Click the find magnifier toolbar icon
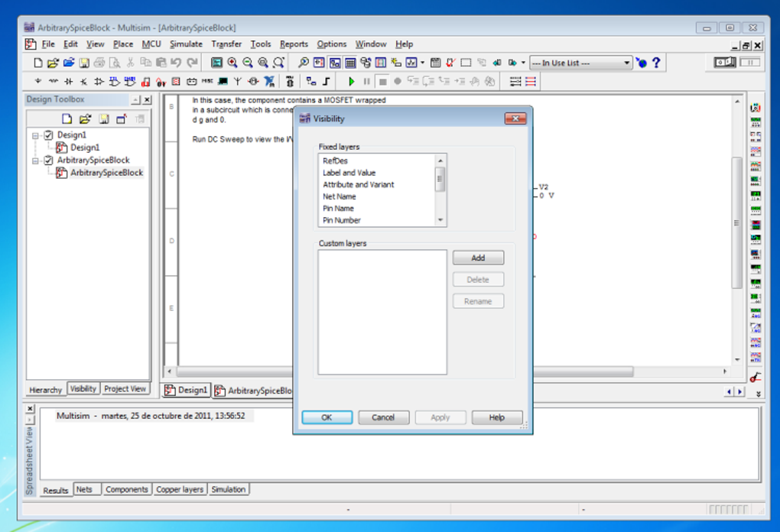Viewport: 780px width, 532px height. point(303,63)
